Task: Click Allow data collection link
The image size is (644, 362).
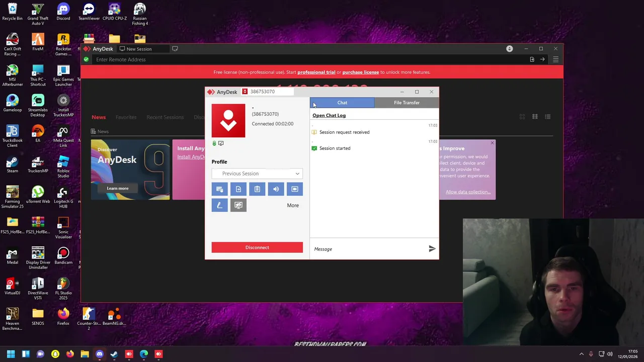Action: click(467, 192)
